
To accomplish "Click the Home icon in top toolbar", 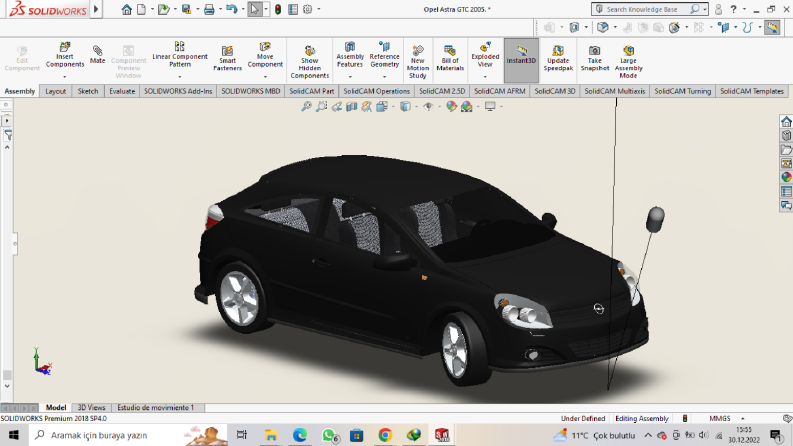I will click(x=126, y=9).
